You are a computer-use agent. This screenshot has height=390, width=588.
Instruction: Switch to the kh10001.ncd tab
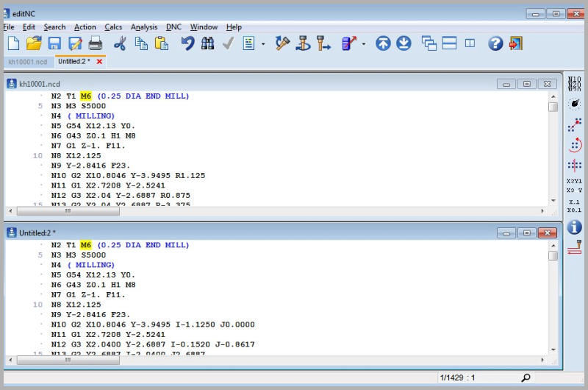pos(28,62)
